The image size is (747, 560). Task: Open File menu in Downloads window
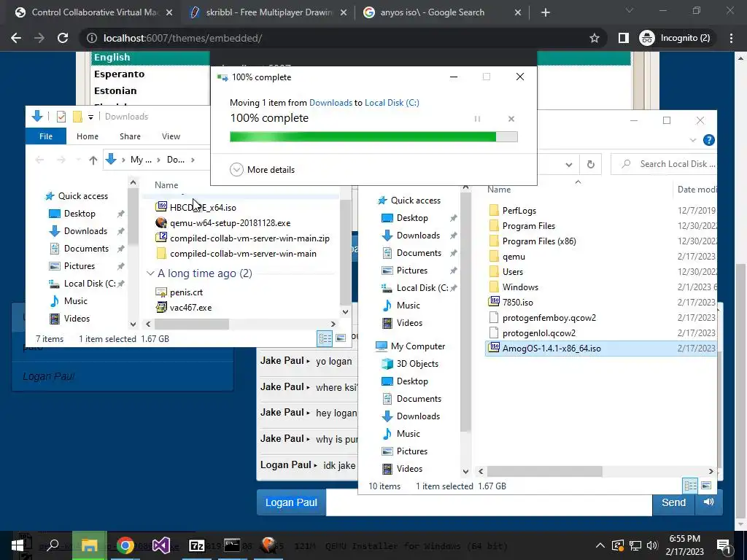tap(46, 136)
